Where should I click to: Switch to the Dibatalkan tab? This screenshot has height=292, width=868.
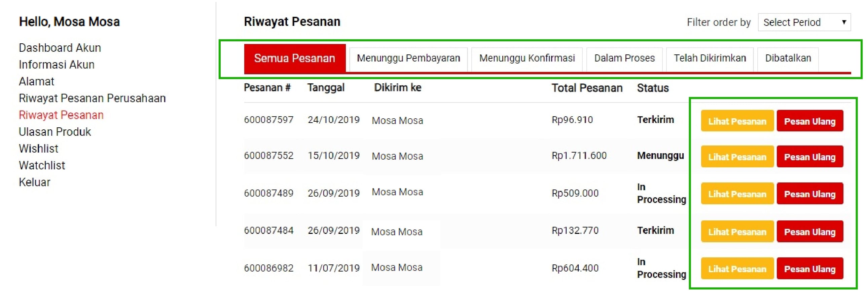788,58
